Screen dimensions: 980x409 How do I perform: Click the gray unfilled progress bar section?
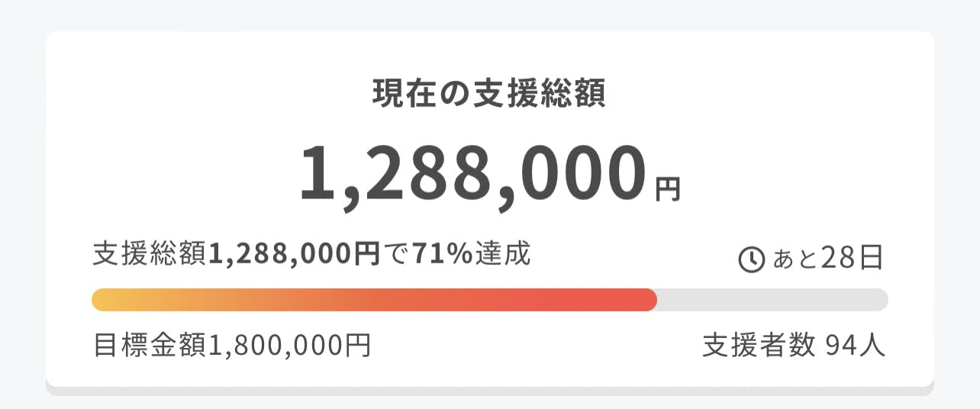click(771, 300)
